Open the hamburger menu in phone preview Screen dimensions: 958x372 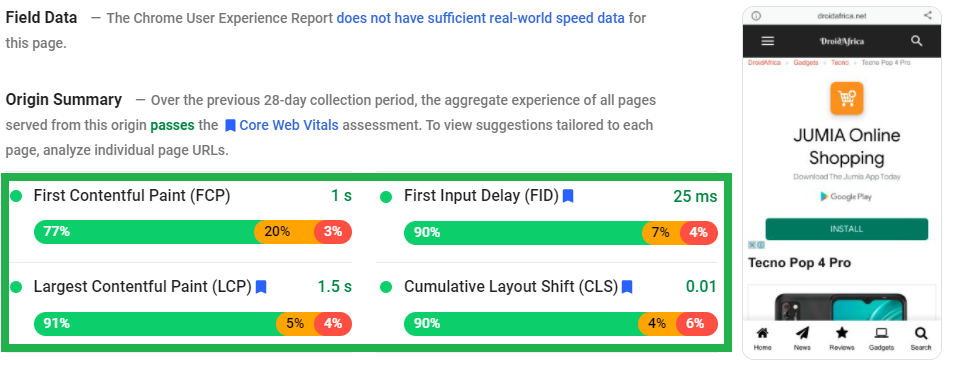coord(767,41)
